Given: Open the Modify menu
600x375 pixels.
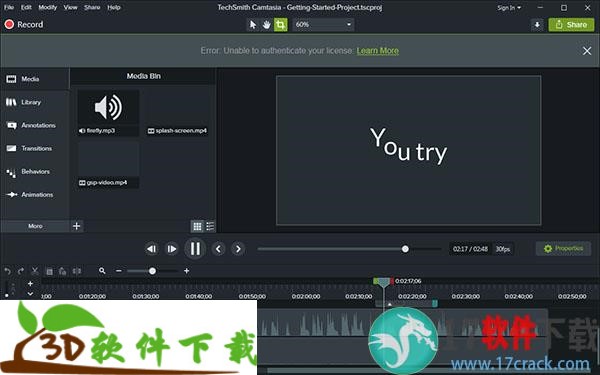Looking at the screenshot, I should 47,7.
